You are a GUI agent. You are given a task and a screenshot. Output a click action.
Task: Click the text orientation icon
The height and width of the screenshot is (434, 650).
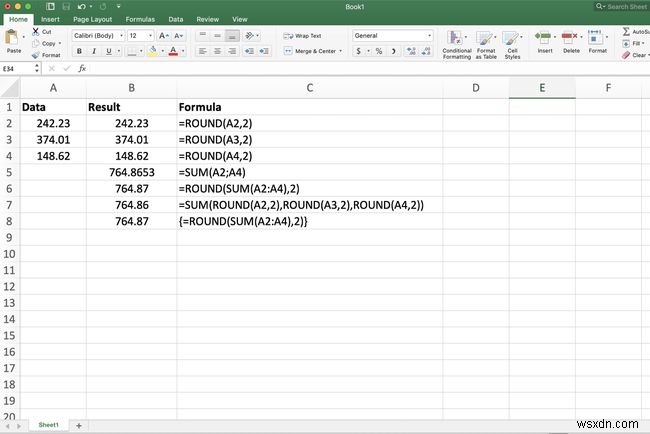pos(250,36)
